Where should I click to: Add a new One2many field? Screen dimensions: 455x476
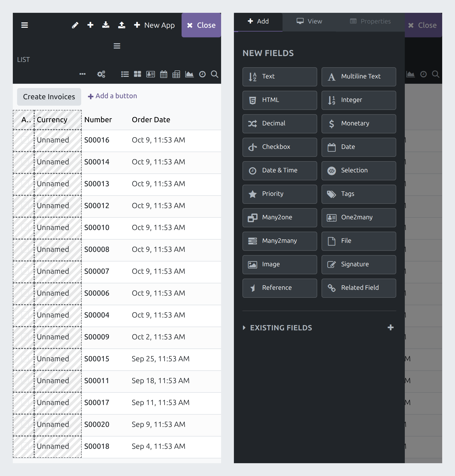point(359,218)
